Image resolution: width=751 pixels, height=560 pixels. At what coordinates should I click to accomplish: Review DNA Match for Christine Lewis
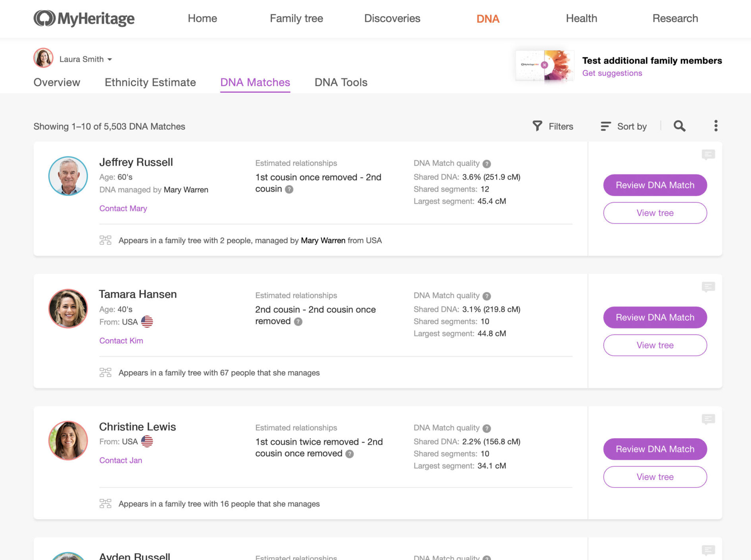point(655,449)
